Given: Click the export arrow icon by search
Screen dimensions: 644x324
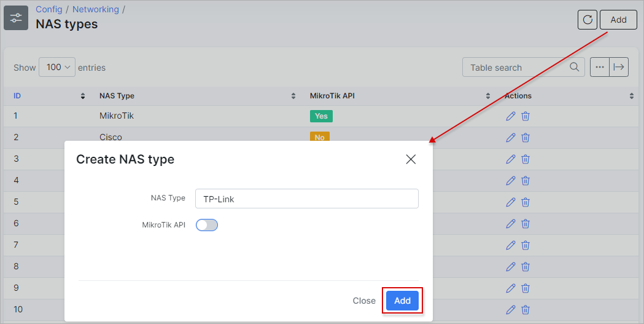Looking at the screenshot, I should 619,67.
